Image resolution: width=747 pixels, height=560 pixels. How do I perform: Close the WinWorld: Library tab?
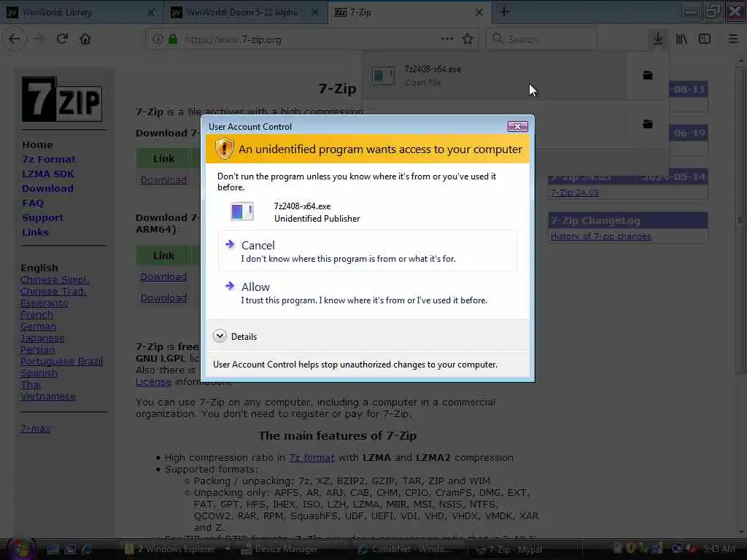tap(151, 12)
